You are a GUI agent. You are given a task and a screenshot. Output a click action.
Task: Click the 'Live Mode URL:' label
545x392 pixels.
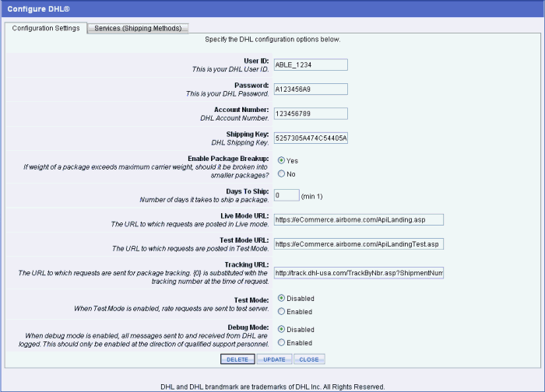coord(244,216)
